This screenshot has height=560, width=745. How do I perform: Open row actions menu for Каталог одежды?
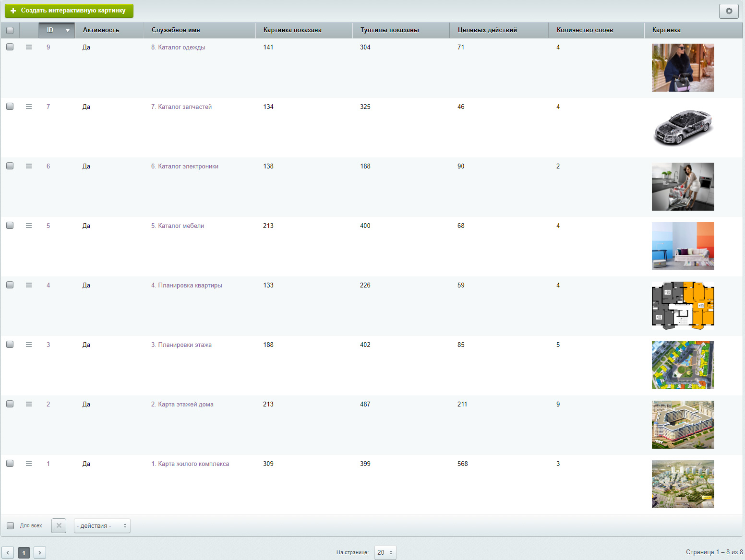[29, 47]
